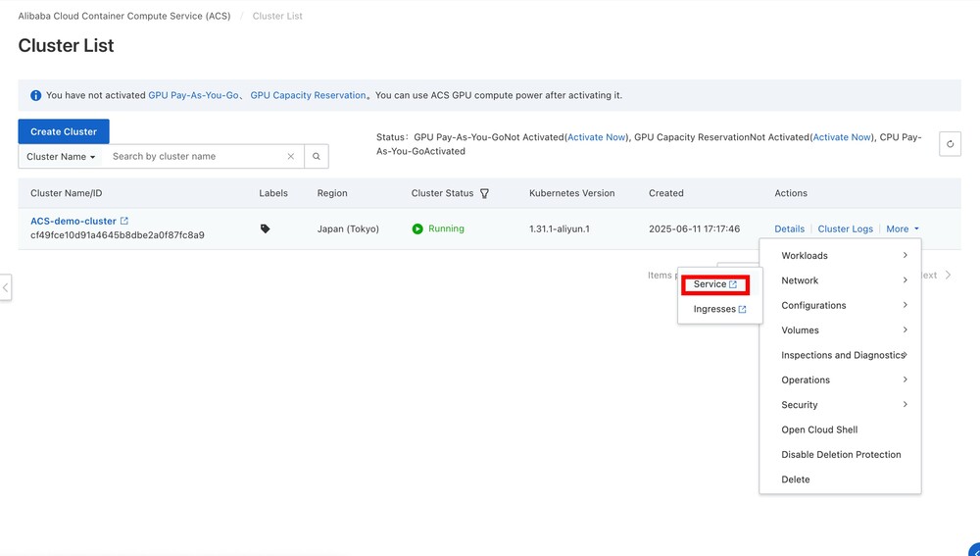Clear search field with X icon
980x556 pixels.
coord(291,157)
